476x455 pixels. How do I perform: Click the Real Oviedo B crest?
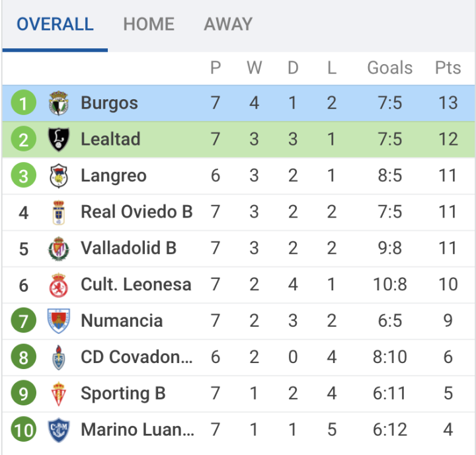tap(59, 212)
